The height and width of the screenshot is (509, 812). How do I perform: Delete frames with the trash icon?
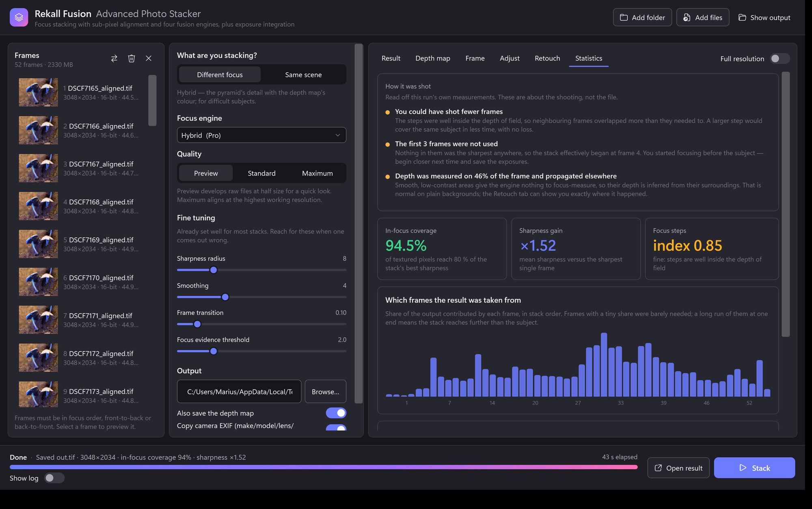click(131, 58)
